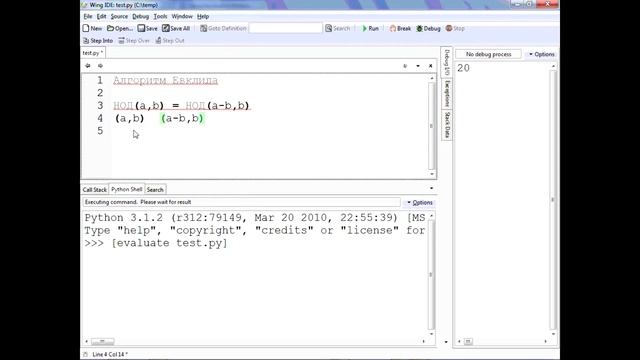This screenshot has height=360, width=640.
Task: Click the status bar icon at bottom left
Action: [85, 354]
